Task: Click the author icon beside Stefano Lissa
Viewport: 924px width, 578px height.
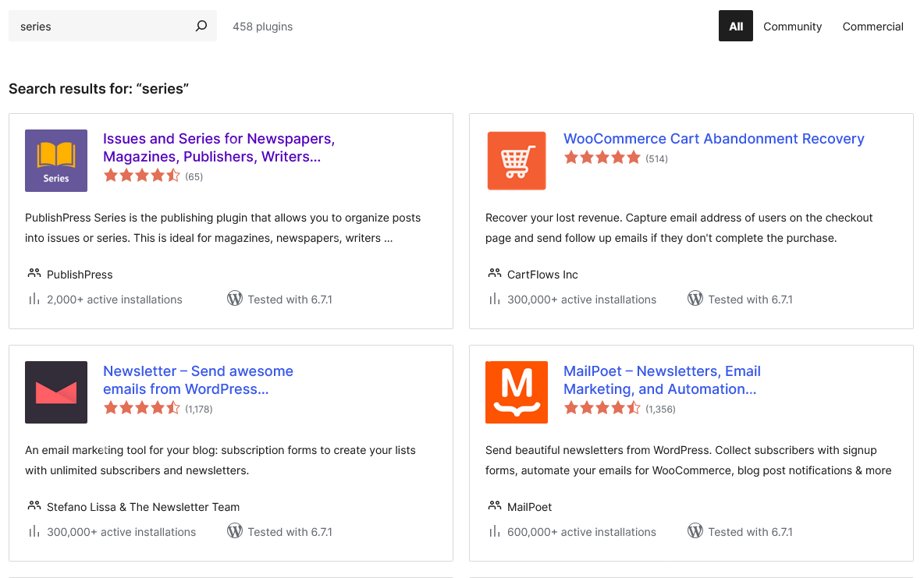Action: (x=34, y=505)
